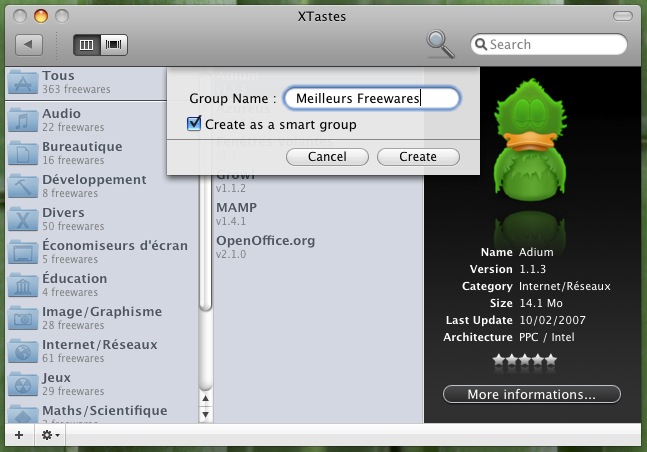Select the Internet/Réseaux folder icon
The width and height of the screenshot is (647, 452).
(x=23, y=351)
